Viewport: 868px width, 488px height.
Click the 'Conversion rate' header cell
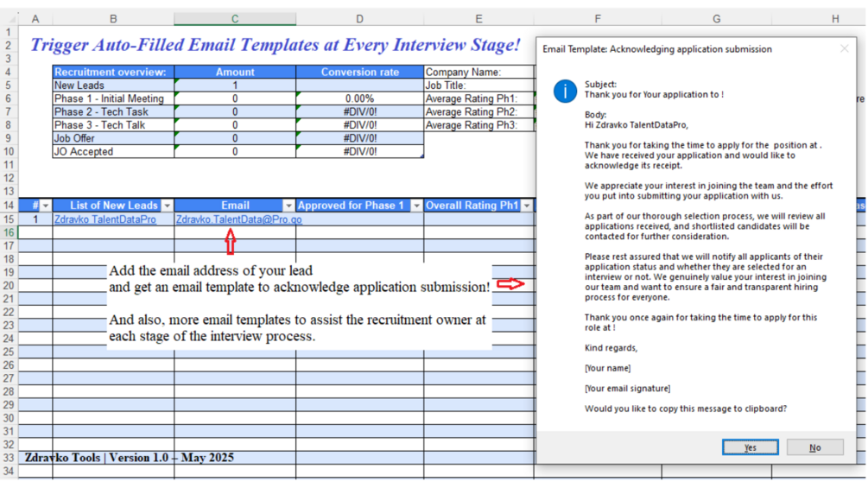point(360,72)
